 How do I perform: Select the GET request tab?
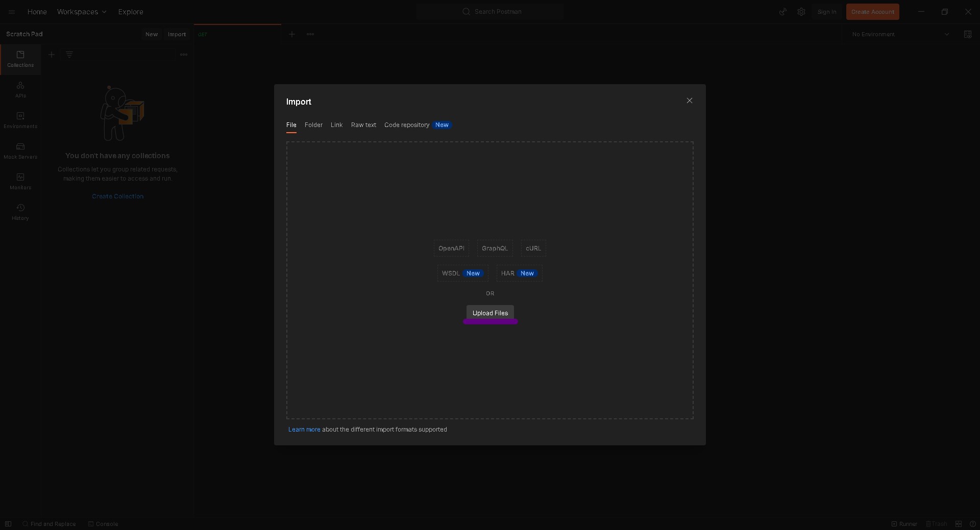[x=237, y=34]
